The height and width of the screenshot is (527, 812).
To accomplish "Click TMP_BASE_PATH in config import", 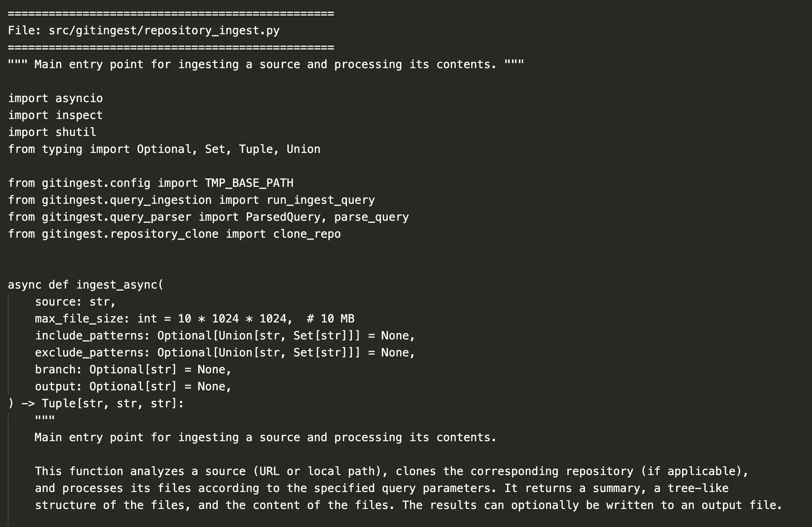I will point(249,183).
